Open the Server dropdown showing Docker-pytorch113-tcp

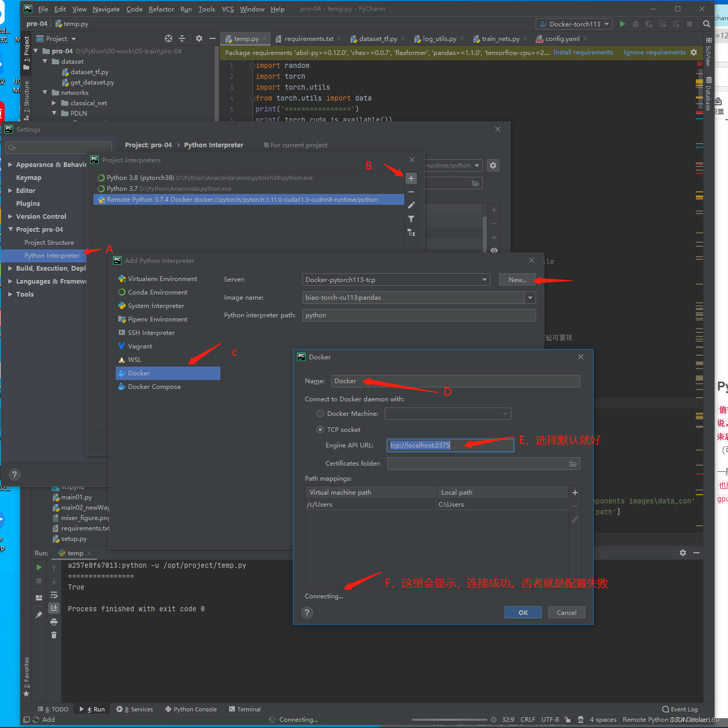coord(483,279)
